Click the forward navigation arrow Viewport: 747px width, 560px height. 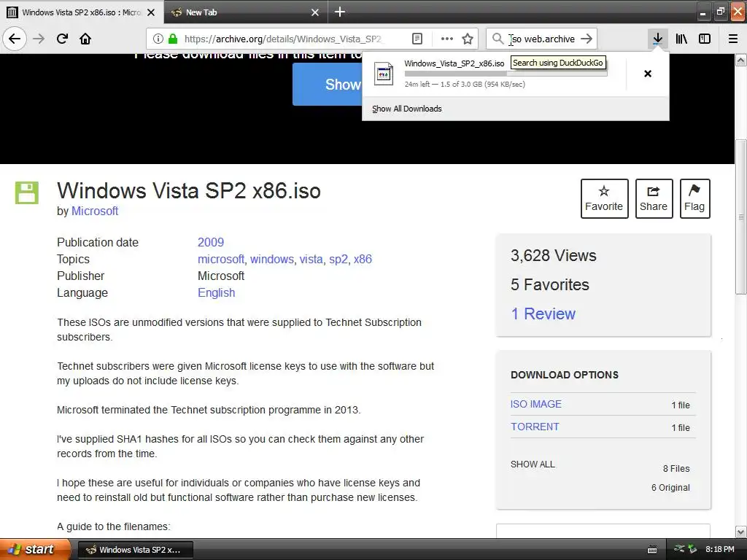pos(39,39)
